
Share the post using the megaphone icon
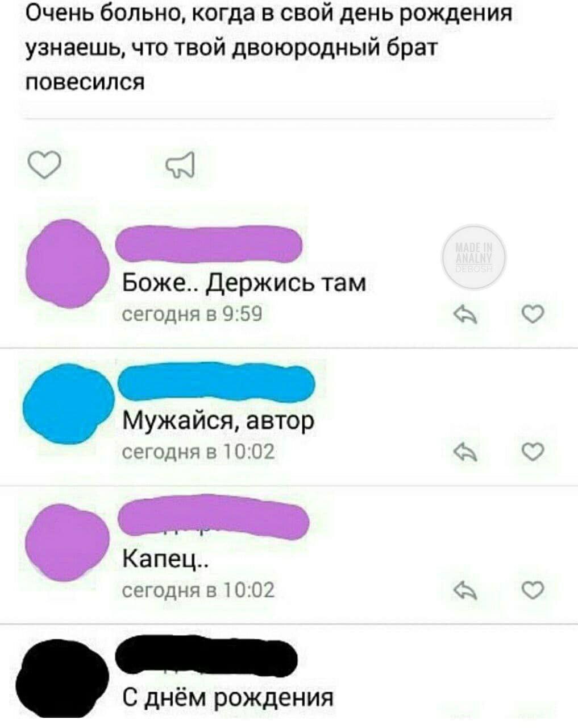click(x=180, y=166)
